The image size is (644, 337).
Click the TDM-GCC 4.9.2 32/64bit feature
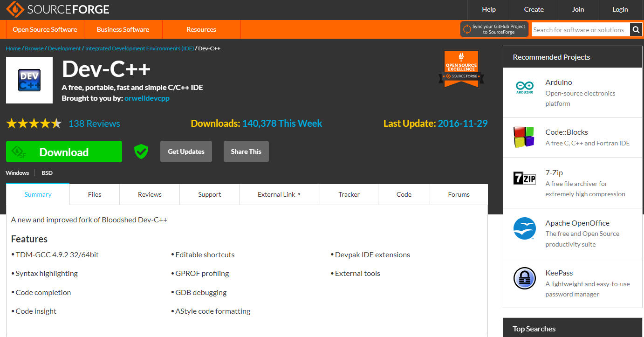point(57,254)
